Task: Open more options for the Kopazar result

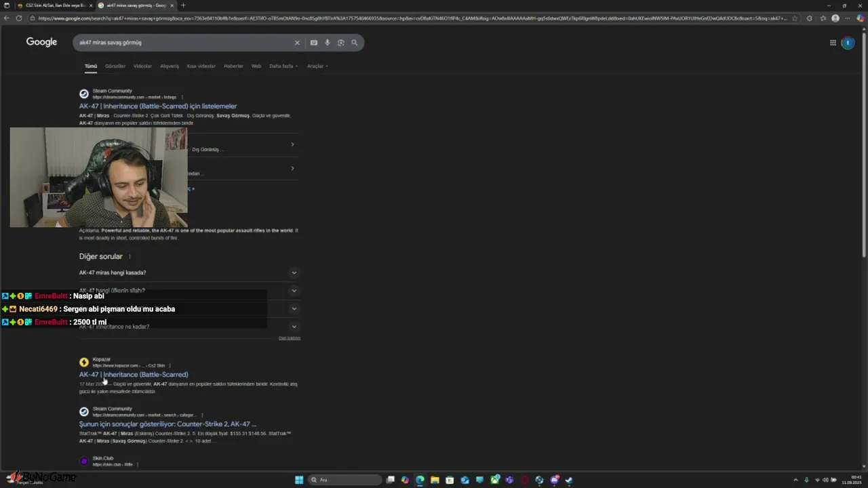Action: tap(170, 365)
